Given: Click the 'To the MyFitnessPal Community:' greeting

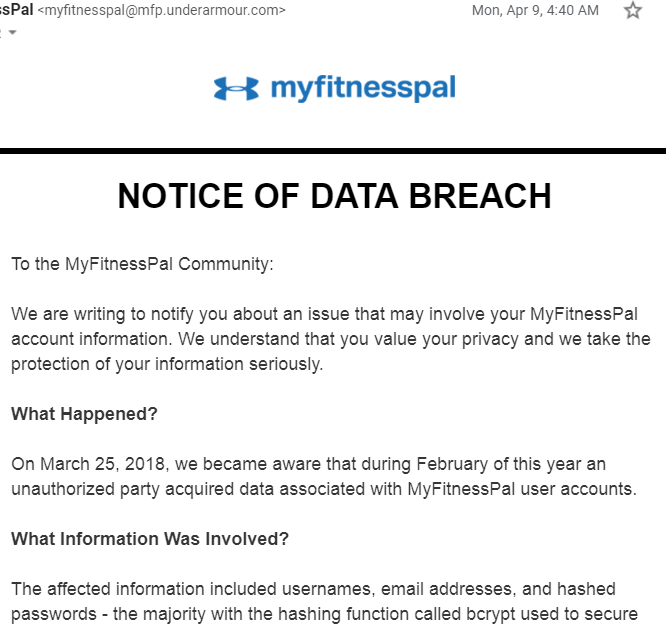Looking at the screenshot, I should click(x=142, y=264).
